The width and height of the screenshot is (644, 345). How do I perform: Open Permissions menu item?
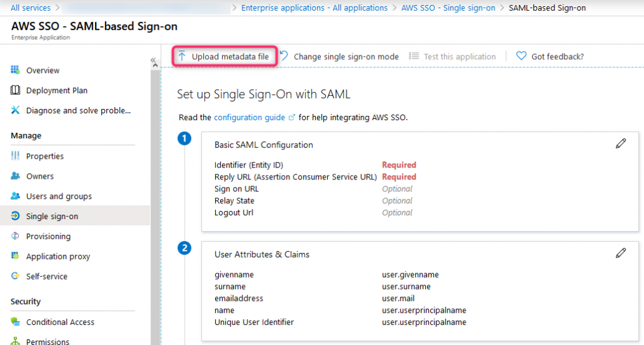pyautogui.click(x=48, y=341)
